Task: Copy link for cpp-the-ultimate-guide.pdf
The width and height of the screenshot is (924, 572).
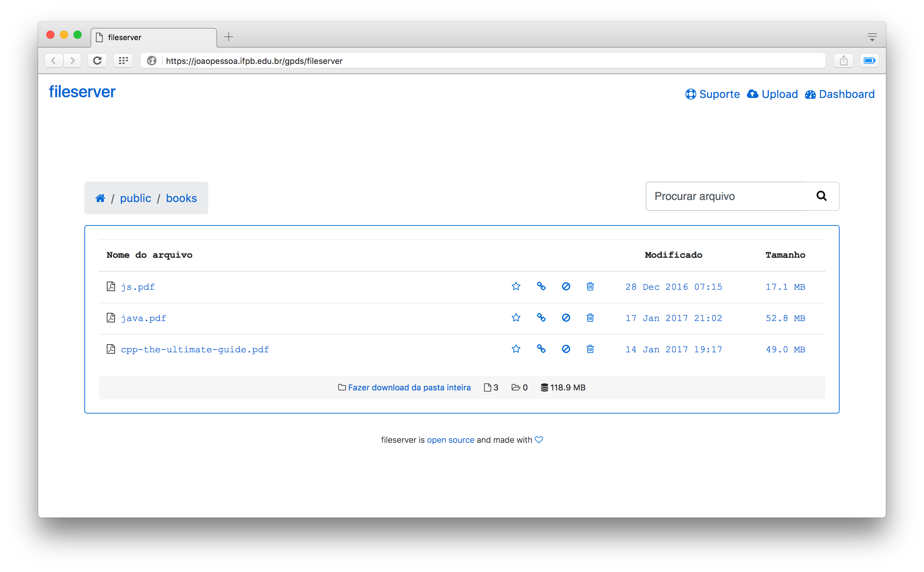Action: coord(541,349)
